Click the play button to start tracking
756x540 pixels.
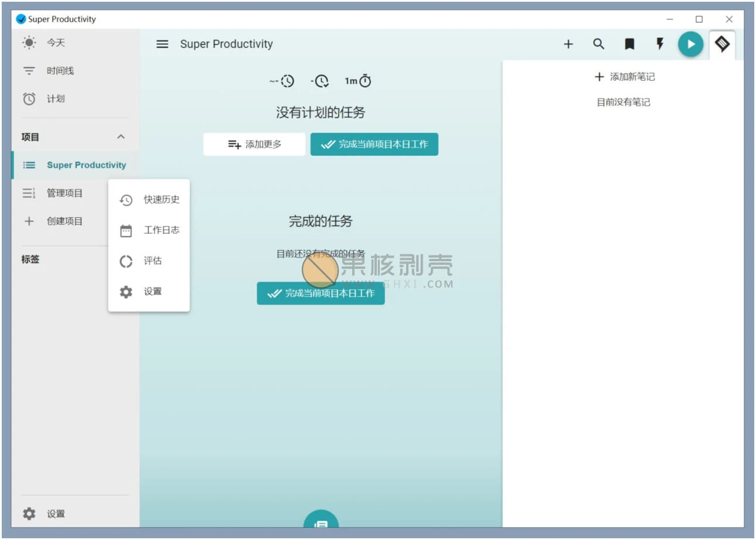click(690, 44)
